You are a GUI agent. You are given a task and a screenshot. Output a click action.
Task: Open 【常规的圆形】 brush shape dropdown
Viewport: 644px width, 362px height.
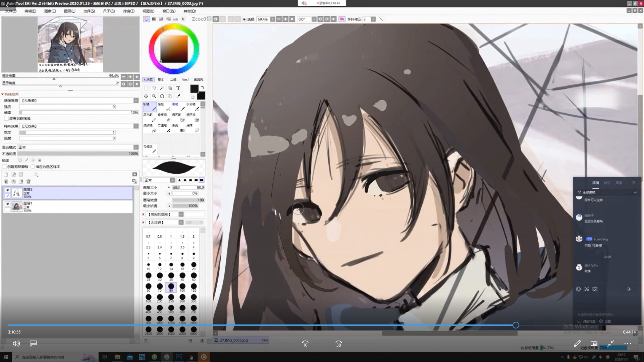click(x=181, y=215)
